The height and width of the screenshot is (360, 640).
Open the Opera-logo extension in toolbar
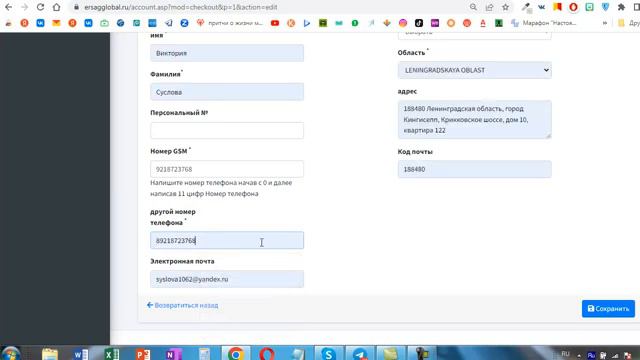click(573, 7)
